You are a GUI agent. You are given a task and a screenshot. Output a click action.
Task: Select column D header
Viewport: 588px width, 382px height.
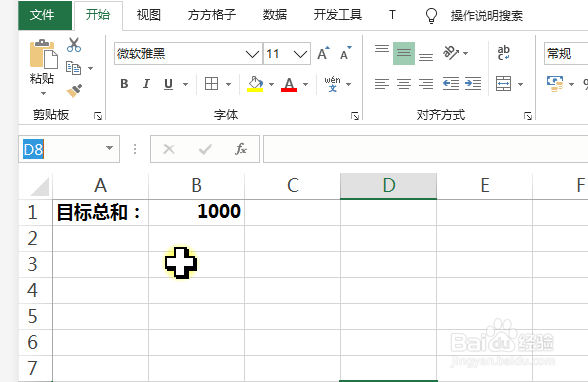point(388,186)
